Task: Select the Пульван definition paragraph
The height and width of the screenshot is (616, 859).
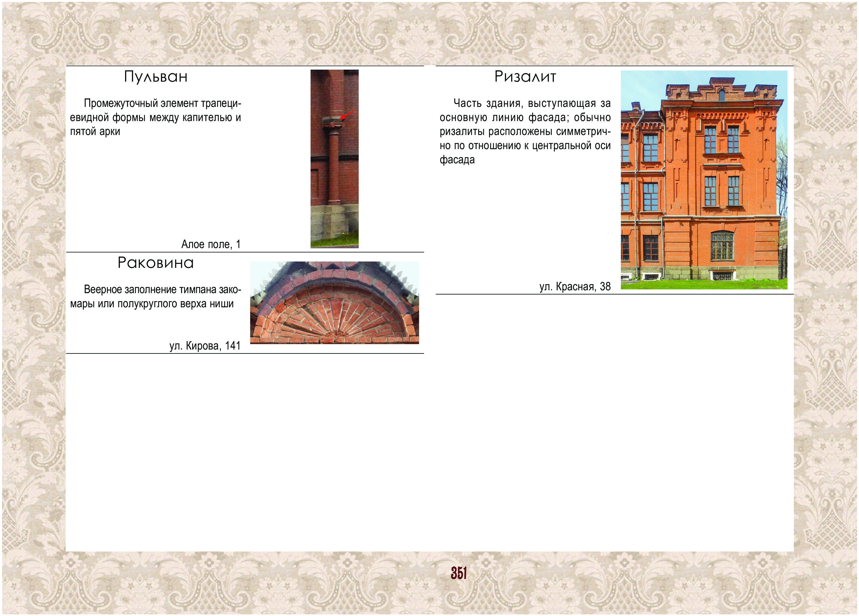Action: click(155, 118)
